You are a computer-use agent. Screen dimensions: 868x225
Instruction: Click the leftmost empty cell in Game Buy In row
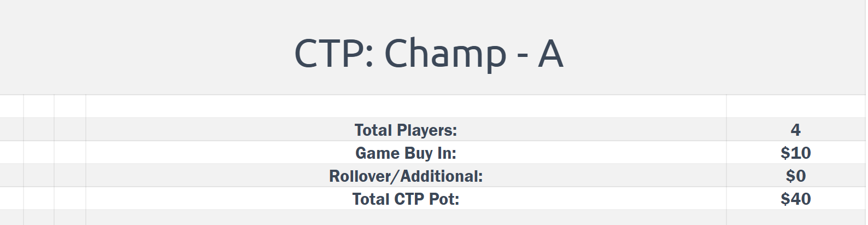coord(11,153)
